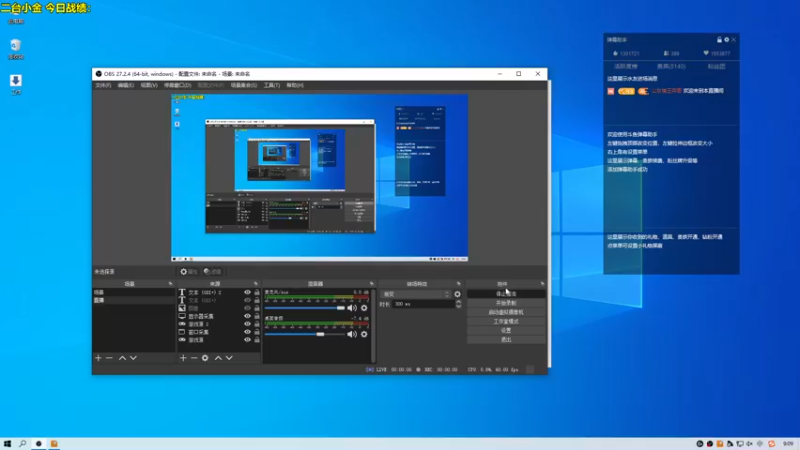
Task: Pop out the Scenes dock panel
Action: click(170, 284)
